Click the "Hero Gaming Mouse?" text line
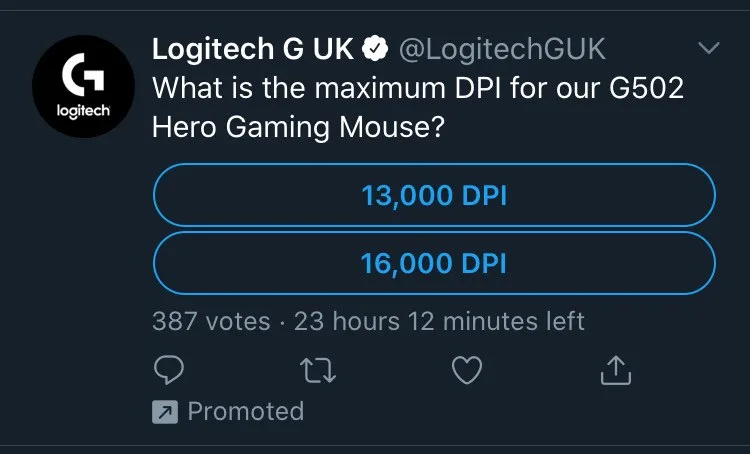This screenshot has width=750, height=454. click(x=298, y=124)
